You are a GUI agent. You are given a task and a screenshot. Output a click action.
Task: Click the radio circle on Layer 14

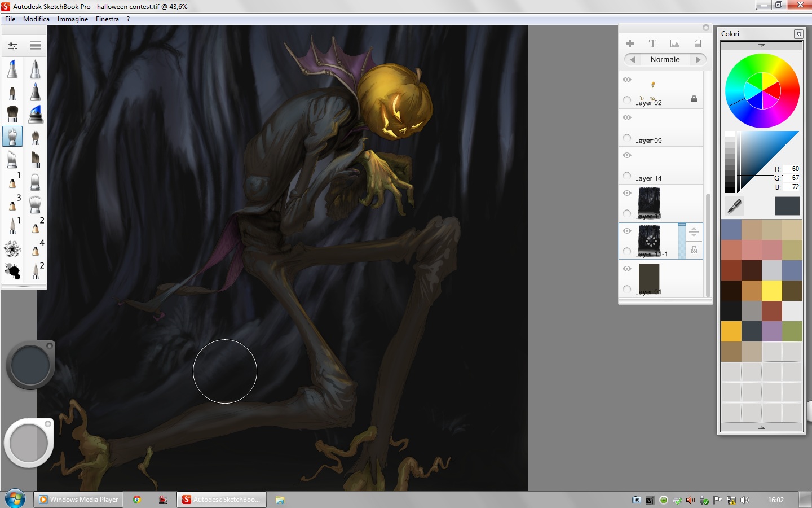click(x=627, y=176)
